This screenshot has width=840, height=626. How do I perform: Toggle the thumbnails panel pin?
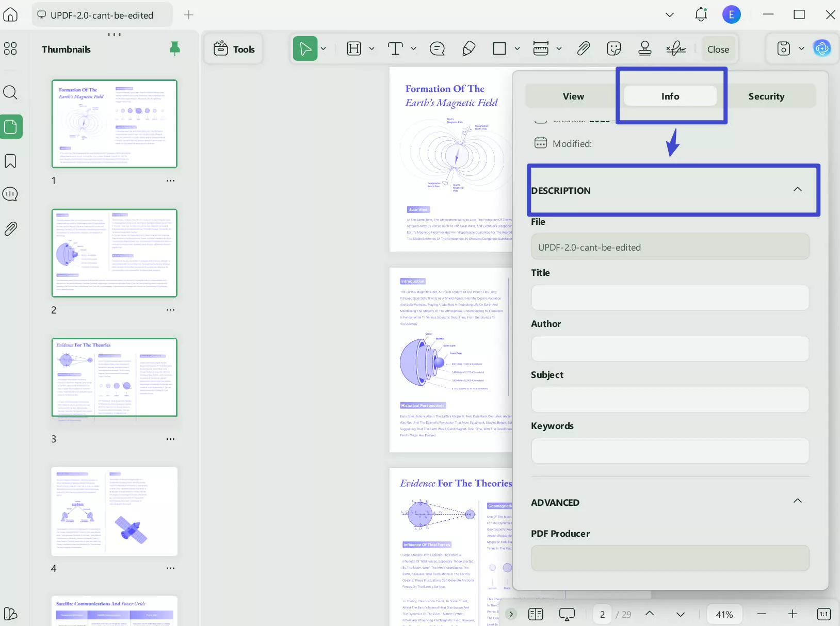tap(175, 49)
